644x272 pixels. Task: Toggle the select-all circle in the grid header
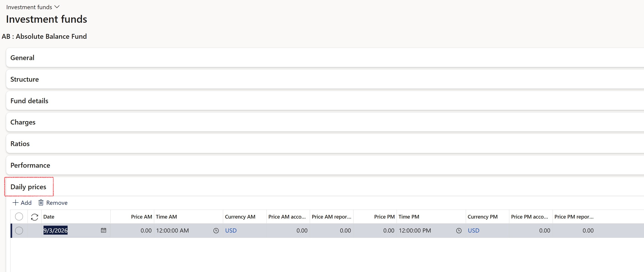click(19, 216)
